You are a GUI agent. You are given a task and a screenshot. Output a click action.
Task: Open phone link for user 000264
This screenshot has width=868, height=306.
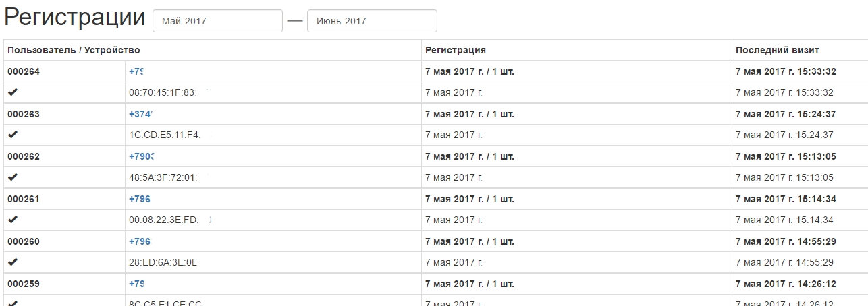pos(137,71)
